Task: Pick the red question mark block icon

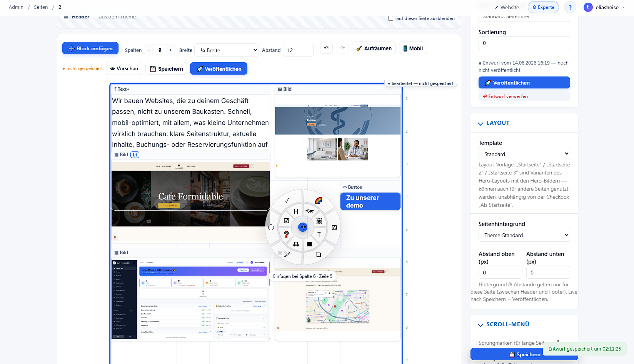Action: (x=286, y=234)
